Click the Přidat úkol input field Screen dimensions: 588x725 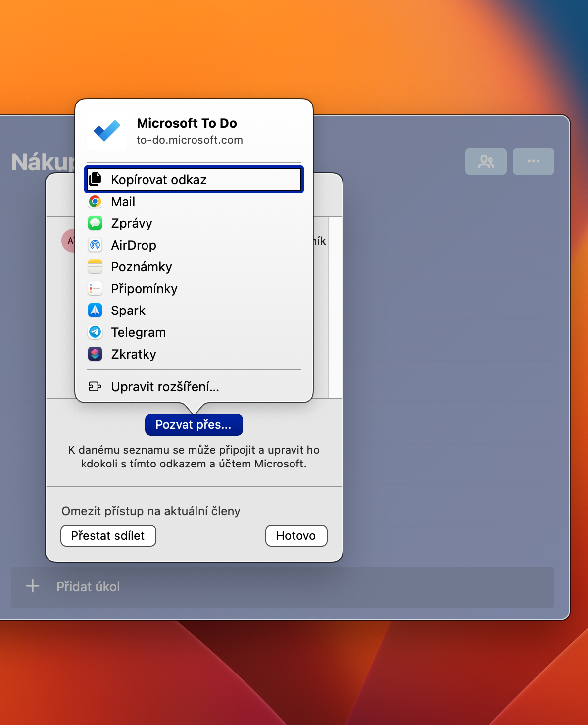pos(283,587)
